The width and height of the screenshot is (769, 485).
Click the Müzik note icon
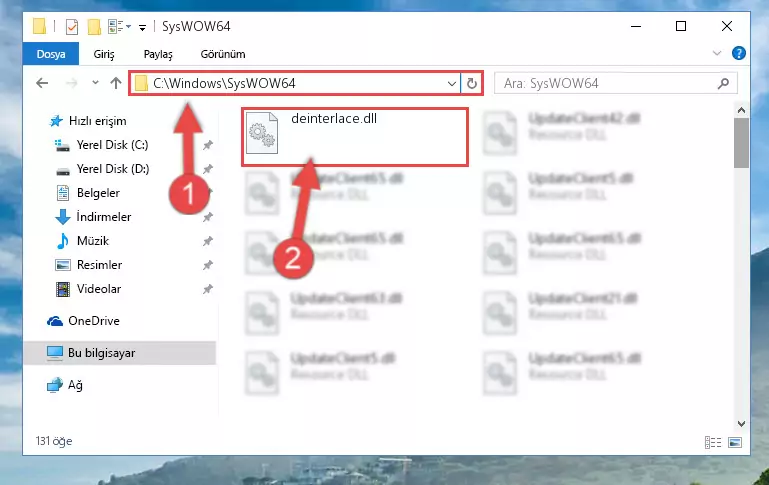63,241
